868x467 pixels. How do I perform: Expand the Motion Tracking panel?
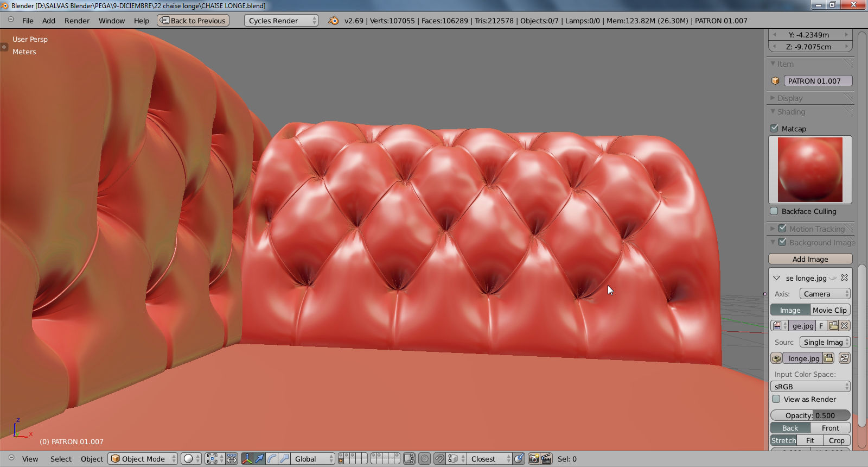tap(773, 229)
